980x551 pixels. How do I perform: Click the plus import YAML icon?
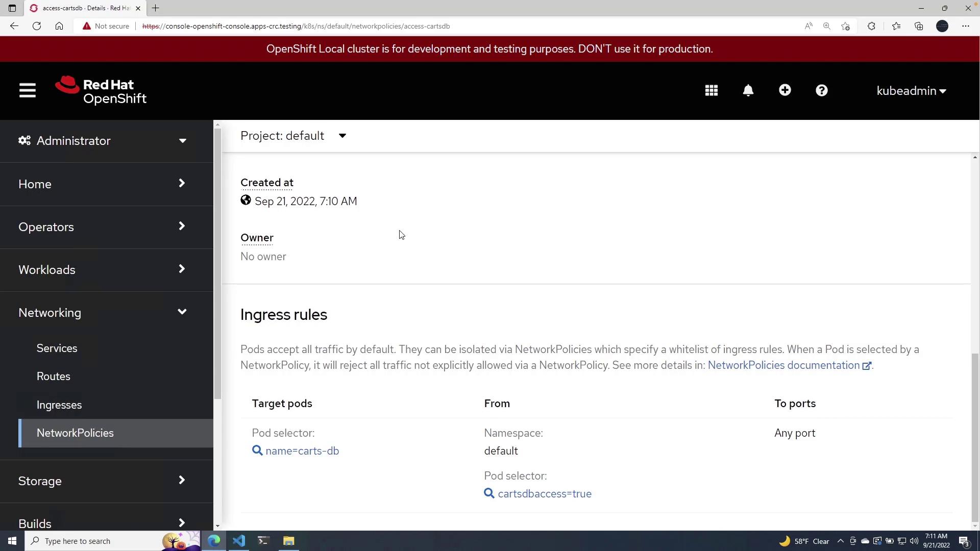(785, 90)
